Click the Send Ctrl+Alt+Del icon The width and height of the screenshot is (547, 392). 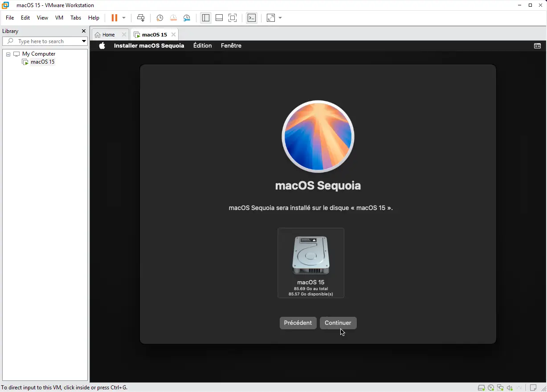141,18
